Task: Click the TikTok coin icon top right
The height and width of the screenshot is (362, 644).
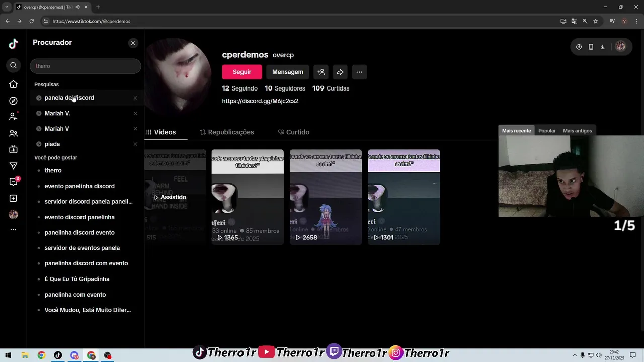Action: 579,47
